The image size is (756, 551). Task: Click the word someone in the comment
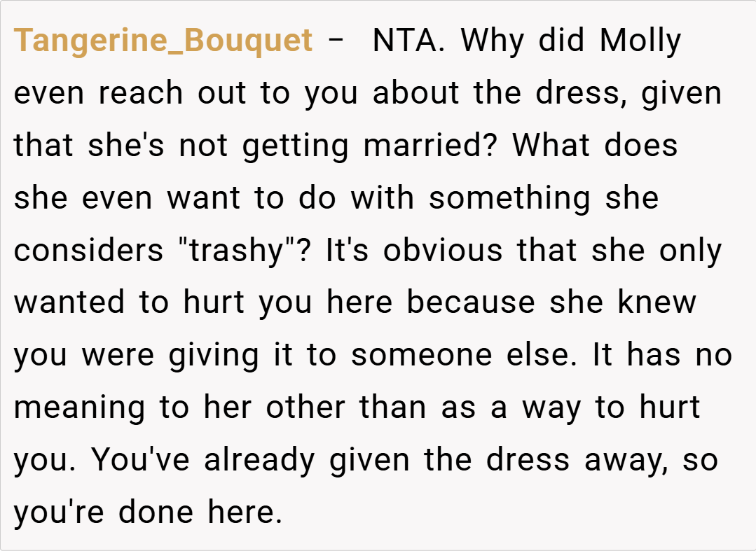(x=415, y=355)
